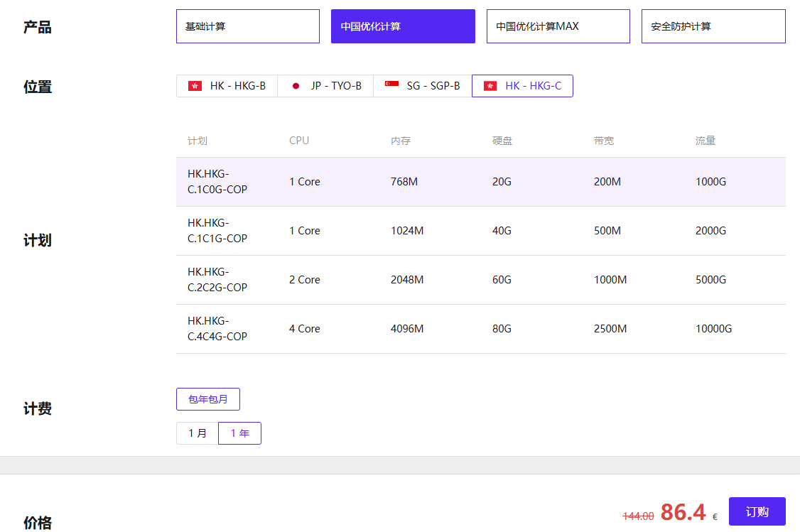Screen dimensions: 800x532
Task: Set billing period to 1 年
Action: point(239,433)
